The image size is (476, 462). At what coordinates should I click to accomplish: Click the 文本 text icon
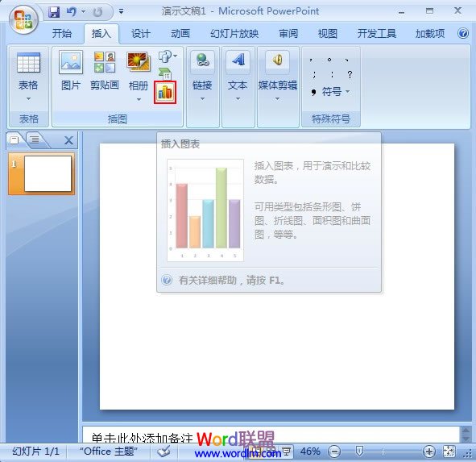pyautogui.click(x=238, y=60)
